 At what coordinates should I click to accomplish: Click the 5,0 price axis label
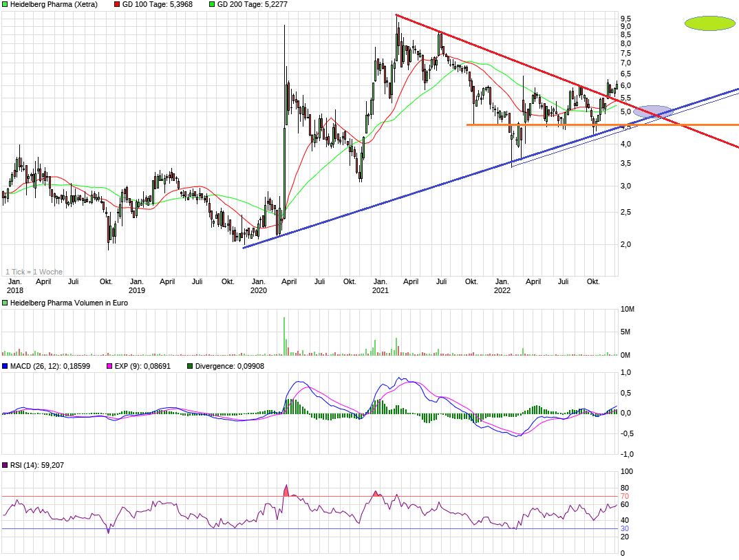626,111
